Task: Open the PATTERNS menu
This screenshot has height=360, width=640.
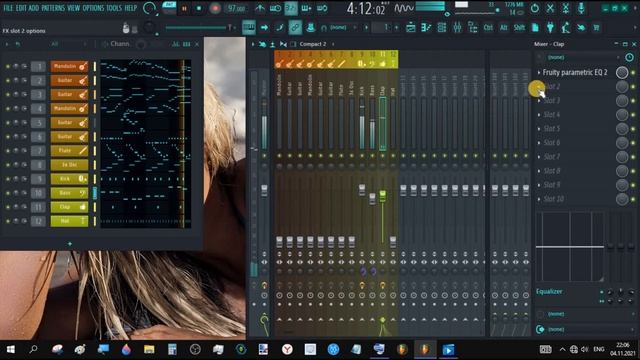Action: (x=53, y=8)
